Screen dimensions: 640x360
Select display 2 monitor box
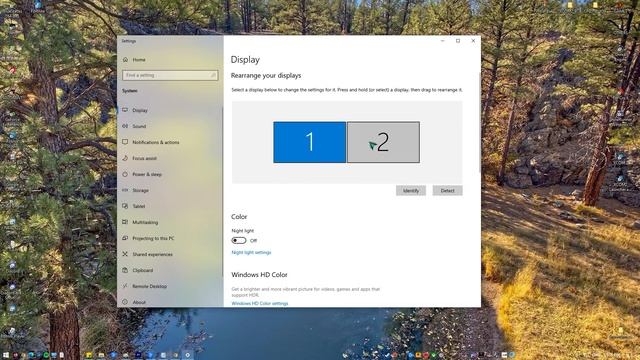coord(383,142)
